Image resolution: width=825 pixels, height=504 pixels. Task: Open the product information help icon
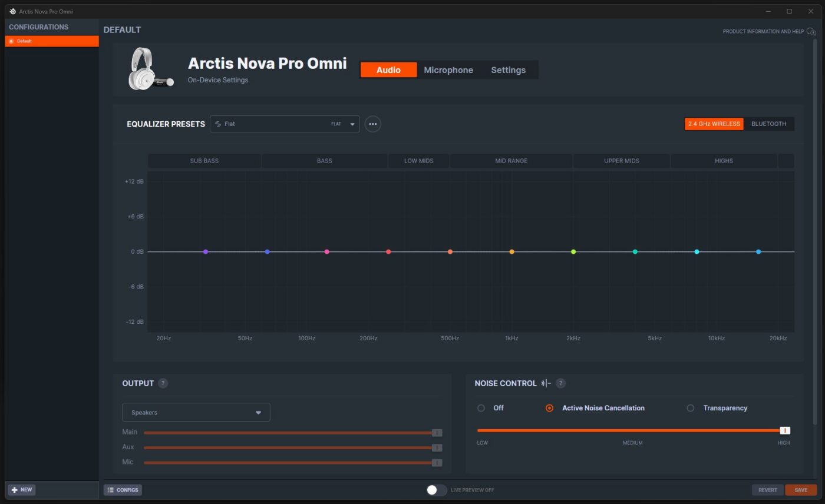point(811,31)
